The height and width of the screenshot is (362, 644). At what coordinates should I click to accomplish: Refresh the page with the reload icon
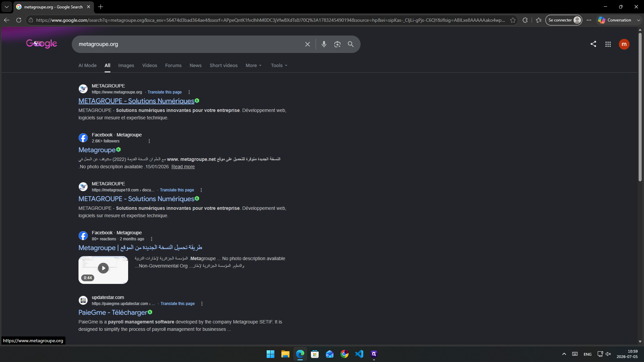(19, 20)
